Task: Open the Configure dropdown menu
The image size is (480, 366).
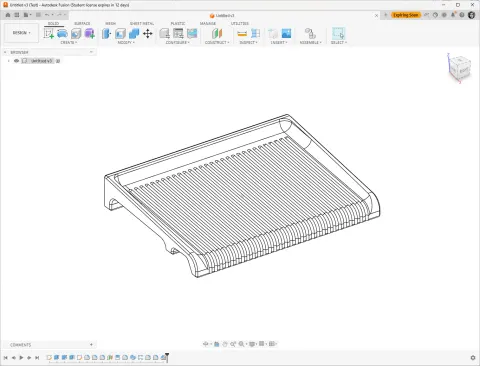Action: [178, 43]
